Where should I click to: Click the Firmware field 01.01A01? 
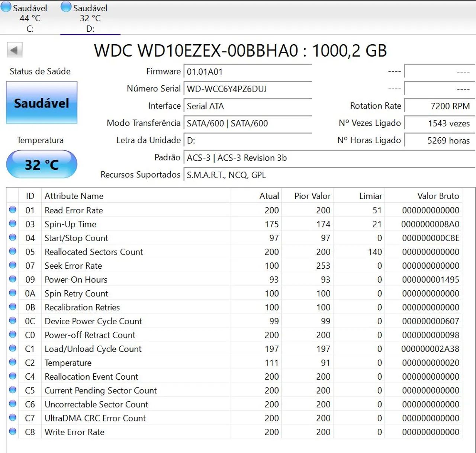[248, 71]
